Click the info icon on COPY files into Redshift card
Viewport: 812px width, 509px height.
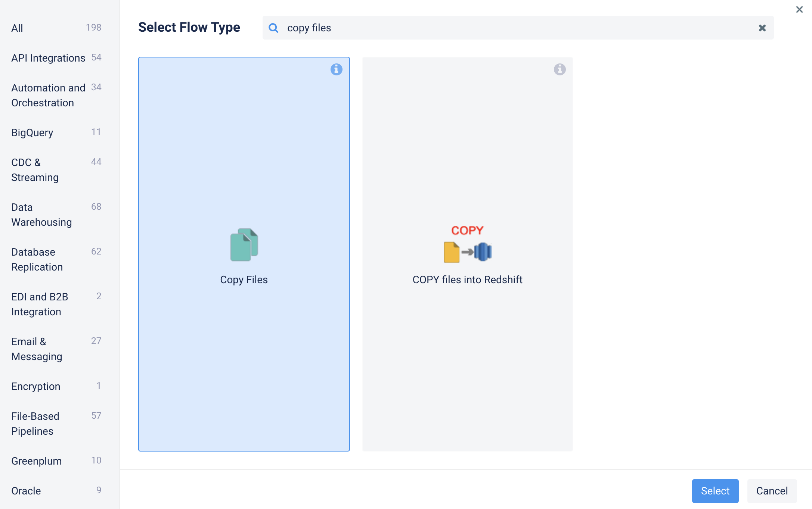coord(560,69)
